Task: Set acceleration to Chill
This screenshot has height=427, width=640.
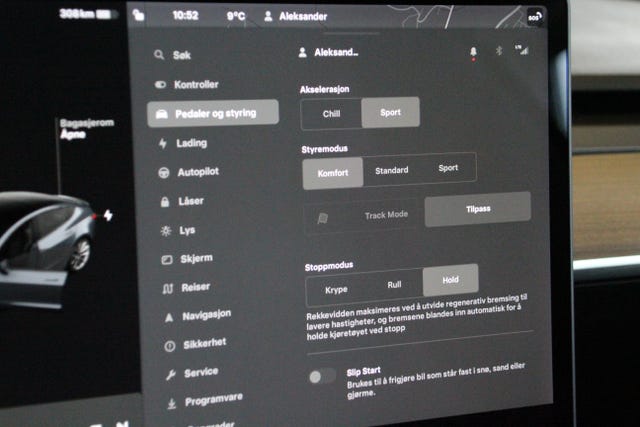Action: 331,113
